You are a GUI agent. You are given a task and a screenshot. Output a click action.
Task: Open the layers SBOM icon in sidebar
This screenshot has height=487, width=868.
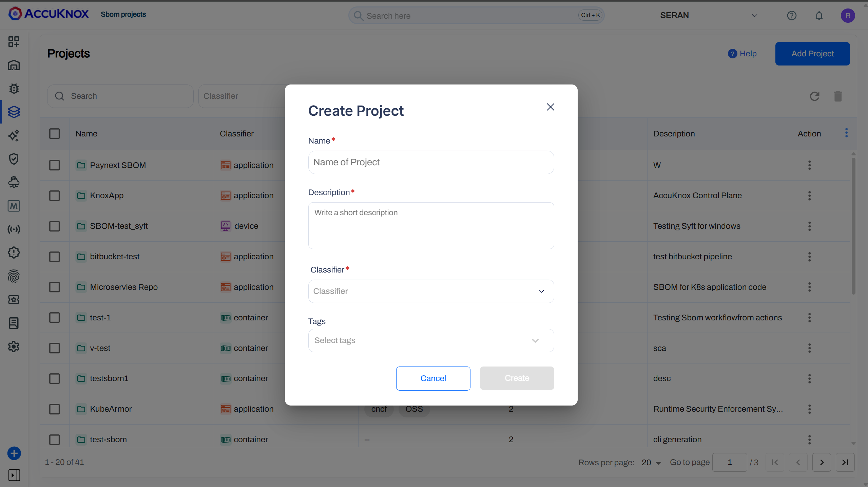pyautogui.click(x=14, y=112)
